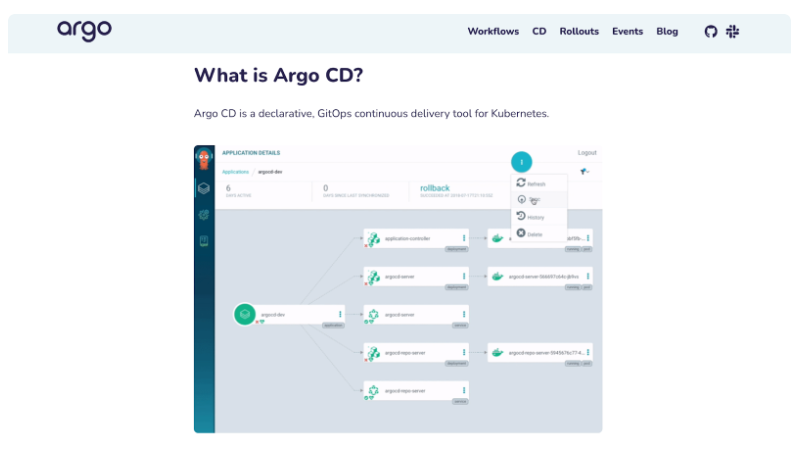
Task: Open the argocd-server service kebab menu
Action: point(464,315)
